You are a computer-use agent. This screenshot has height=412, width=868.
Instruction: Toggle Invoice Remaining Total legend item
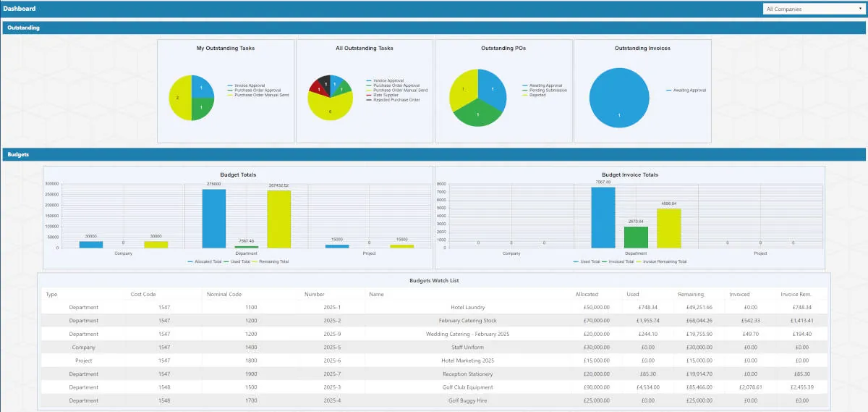(x=661, y=261)
